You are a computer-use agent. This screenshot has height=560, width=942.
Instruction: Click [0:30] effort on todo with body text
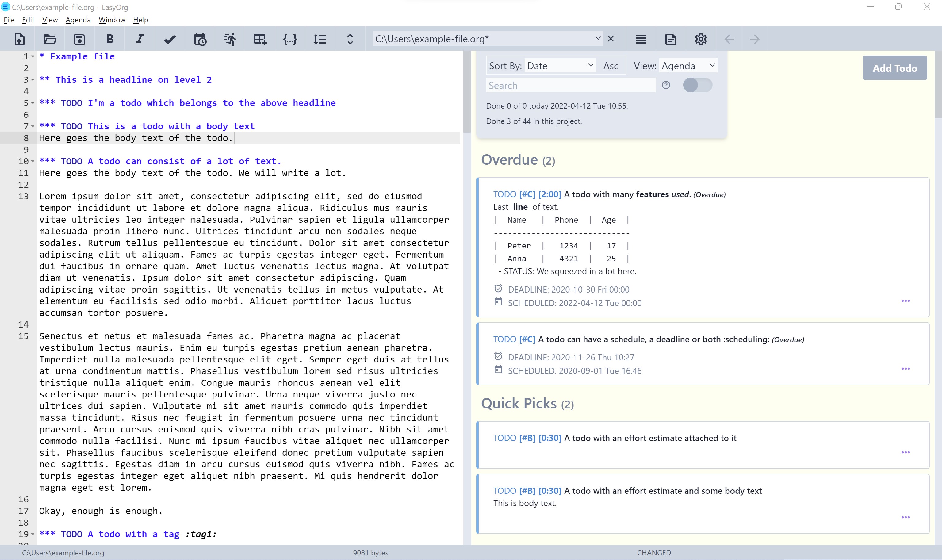(550, 491)
